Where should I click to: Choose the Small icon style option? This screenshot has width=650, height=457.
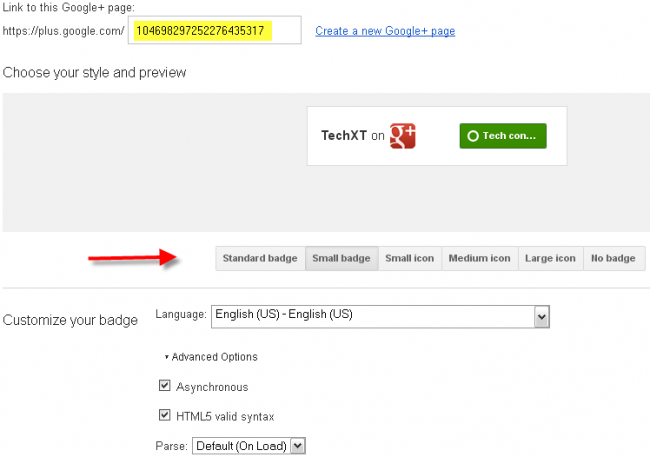409,258
